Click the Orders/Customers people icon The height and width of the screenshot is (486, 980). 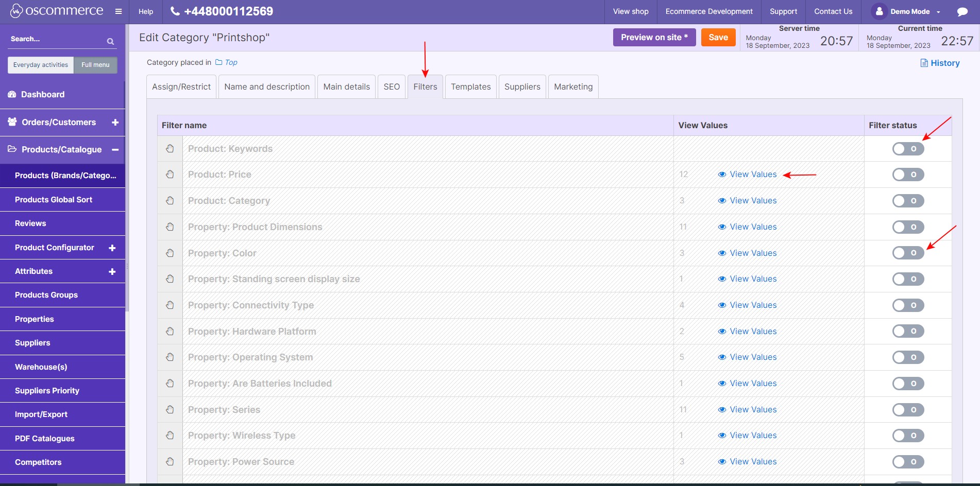click(12, 121)
